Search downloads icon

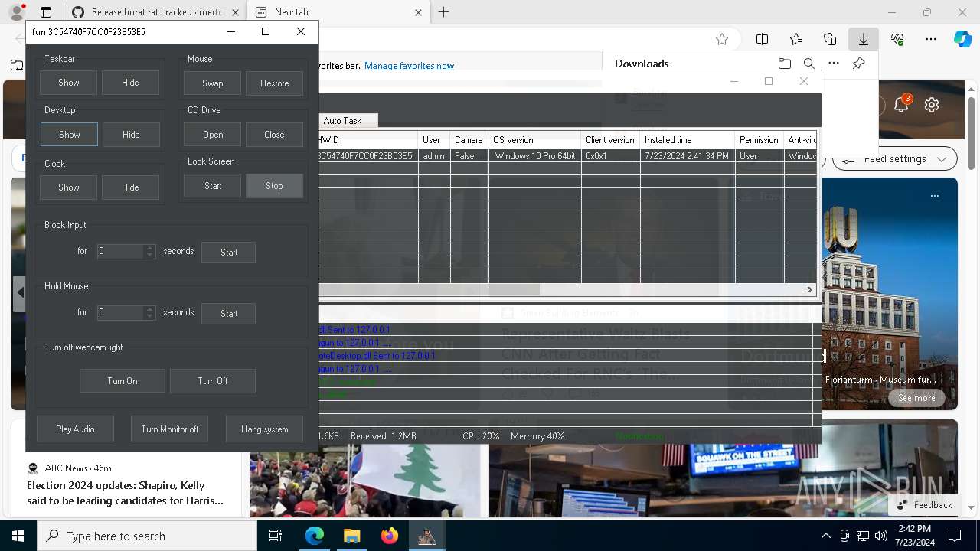(x=808, y=64)
